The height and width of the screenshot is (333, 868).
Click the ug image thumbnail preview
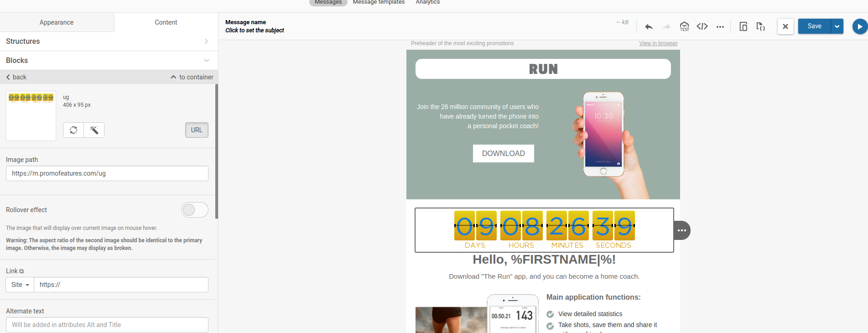(x=31, y=116)
